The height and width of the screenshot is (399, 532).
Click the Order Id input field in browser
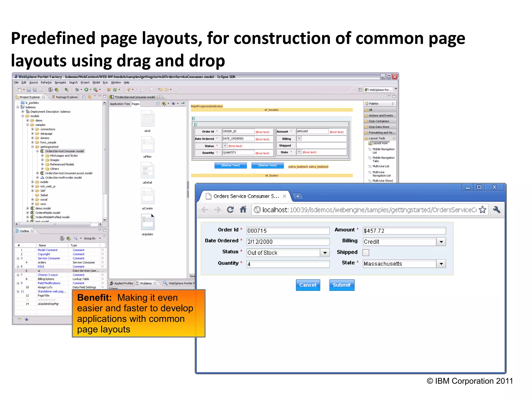pyautogui.click(x=288, y=231)
